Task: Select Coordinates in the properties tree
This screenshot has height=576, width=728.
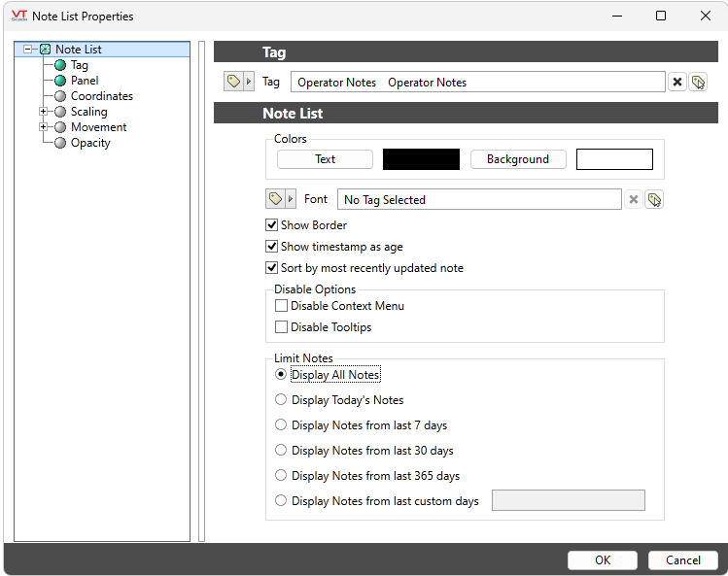Action: tap(101, 96)
